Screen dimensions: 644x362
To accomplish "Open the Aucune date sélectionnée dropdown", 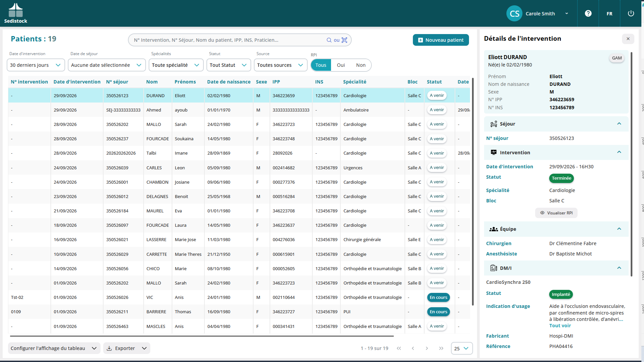I will pos(107,65).
